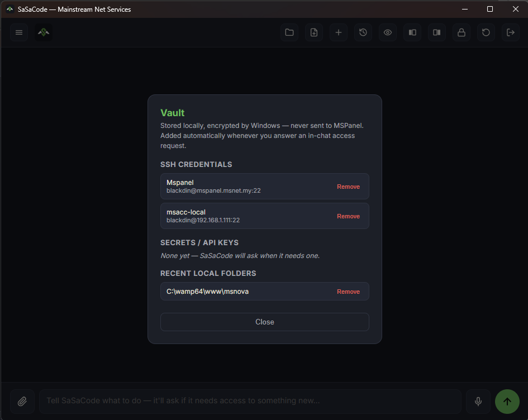Click the RECENT LOCAL FOLDERS header
Image resolution: width=528 pixels, height=420 pixels.
click(x=208, y=273)
